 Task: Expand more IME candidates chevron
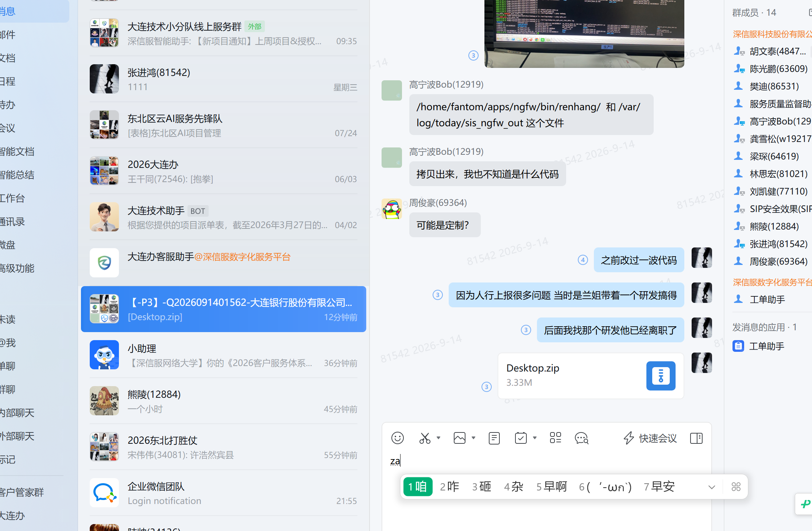711,487
